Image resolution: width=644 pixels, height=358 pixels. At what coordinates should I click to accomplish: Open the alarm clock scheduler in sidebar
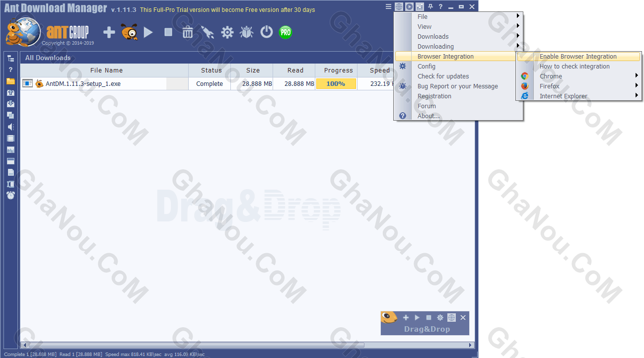pyautogui.click(x=10, y=195)
